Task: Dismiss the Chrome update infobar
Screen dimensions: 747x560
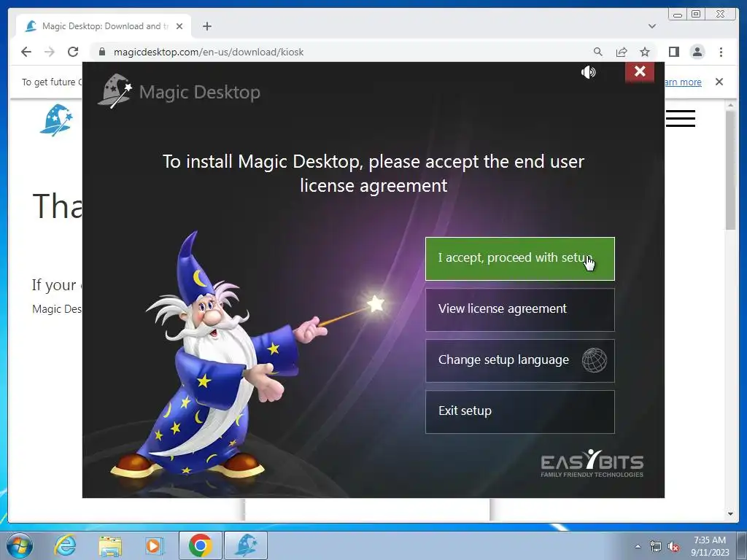Action: pyautogui.click(x=719, y=82)
